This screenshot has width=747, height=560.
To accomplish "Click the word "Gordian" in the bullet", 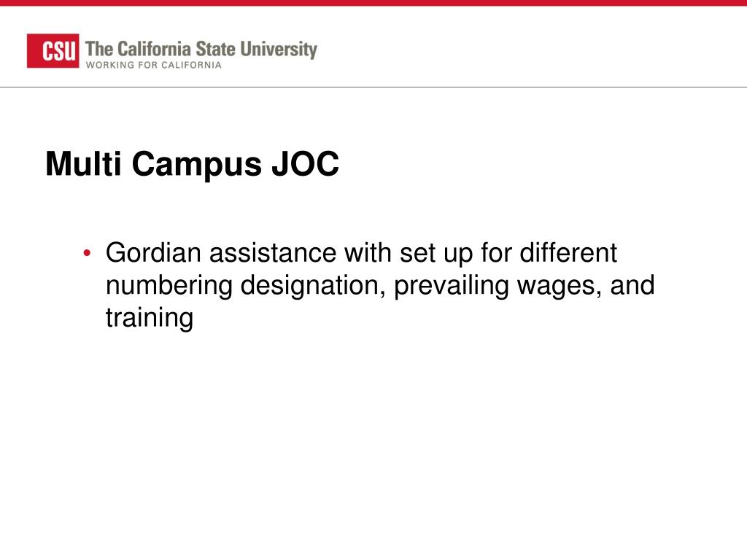I will pos(153,252).
